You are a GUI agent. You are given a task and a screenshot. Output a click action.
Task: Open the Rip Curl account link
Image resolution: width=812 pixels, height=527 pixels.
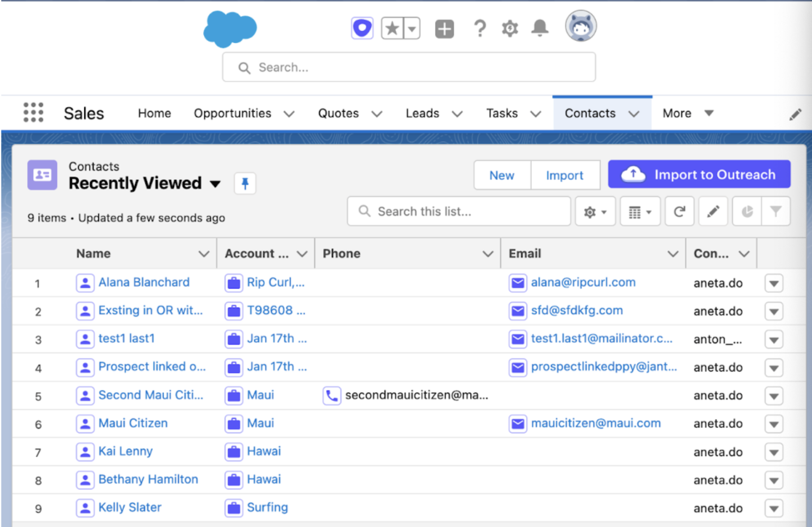[276, 282]
